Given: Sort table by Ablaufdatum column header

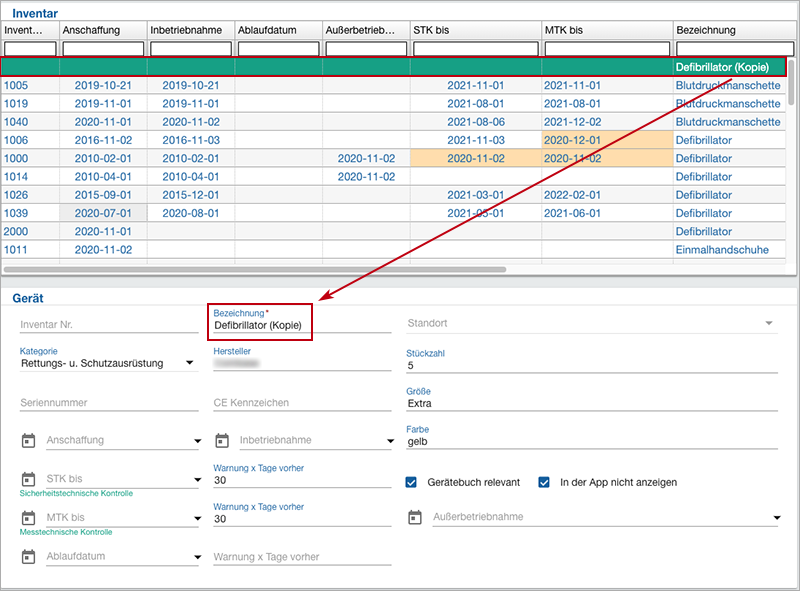Looking at the screenshot, I should pos(279,30).
